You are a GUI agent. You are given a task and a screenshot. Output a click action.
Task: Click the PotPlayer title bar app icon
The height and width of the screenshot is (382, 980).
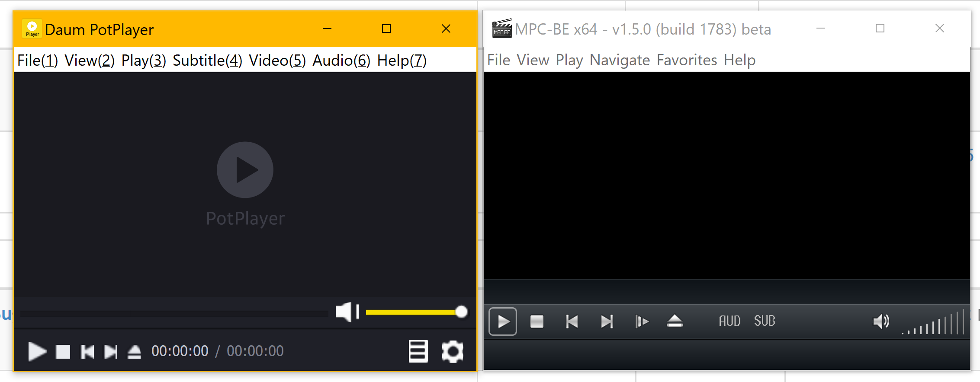[x=32, y=29]
